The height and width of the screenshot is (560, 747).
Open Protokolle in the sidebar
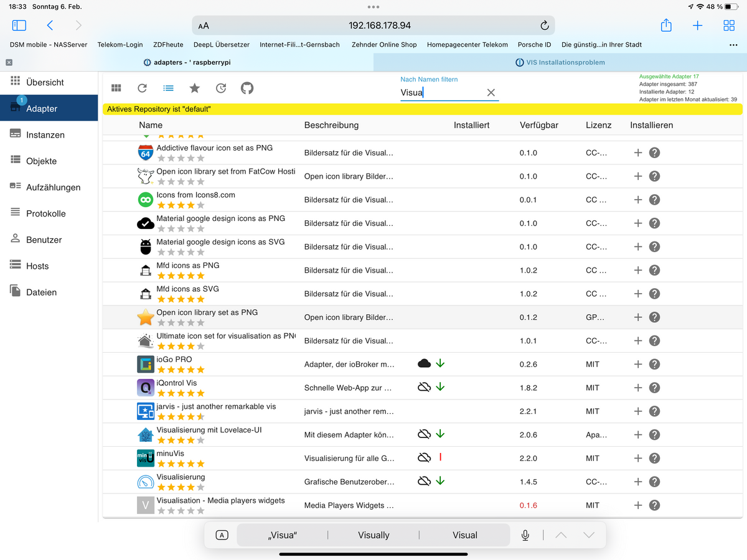(x=45, y=213)
